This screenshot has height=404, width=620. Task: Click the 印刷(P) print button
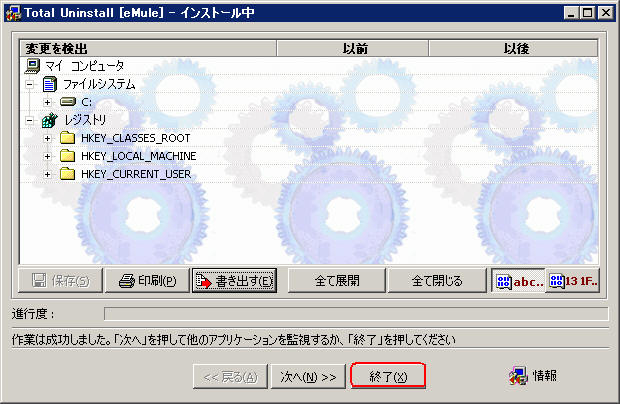coord(147,281)
